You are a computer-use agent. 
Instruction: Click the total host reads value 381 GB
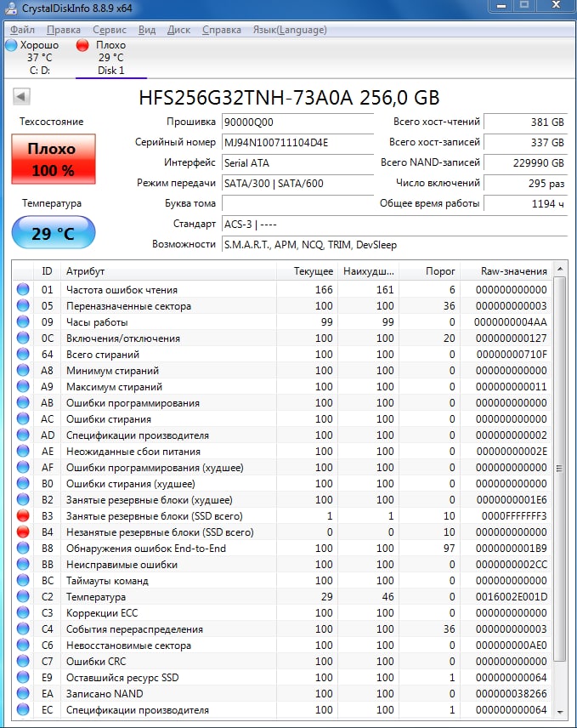[x=525, y=122]
